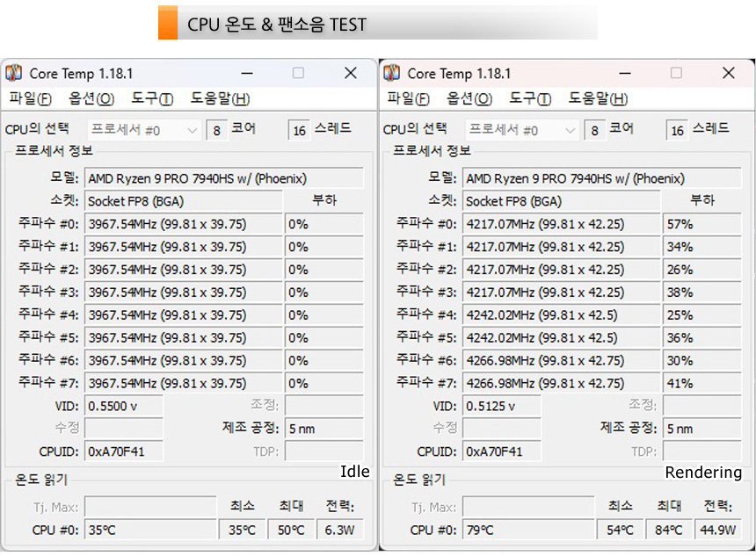Select 주파수 #7 frequency value in the Rendering window
This screenshot has height=556, width=756.
point(561,384)
